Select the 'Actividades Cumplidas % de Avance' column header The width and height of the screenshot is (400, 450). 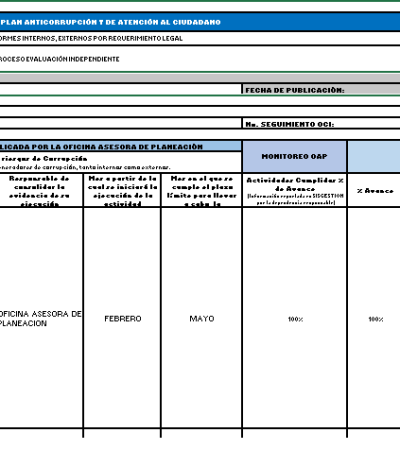point(295,191)
